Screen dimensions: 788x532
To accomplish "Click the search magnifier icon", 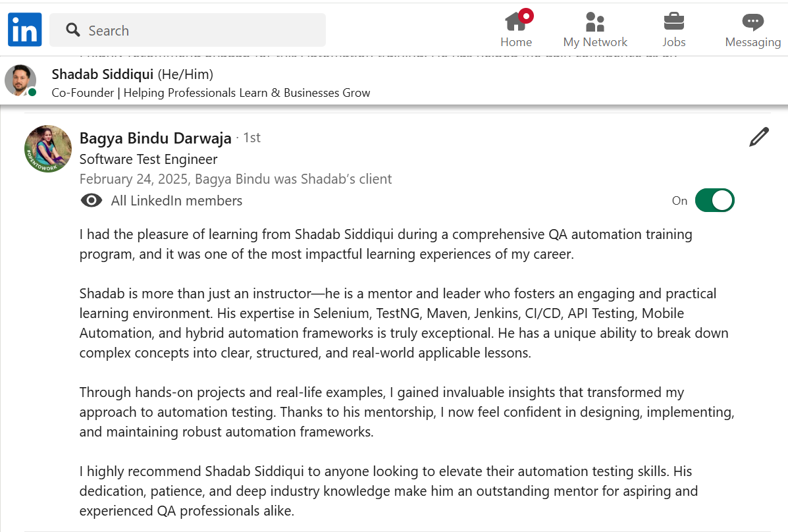I will pyautogui.click(x=73, y=30).
